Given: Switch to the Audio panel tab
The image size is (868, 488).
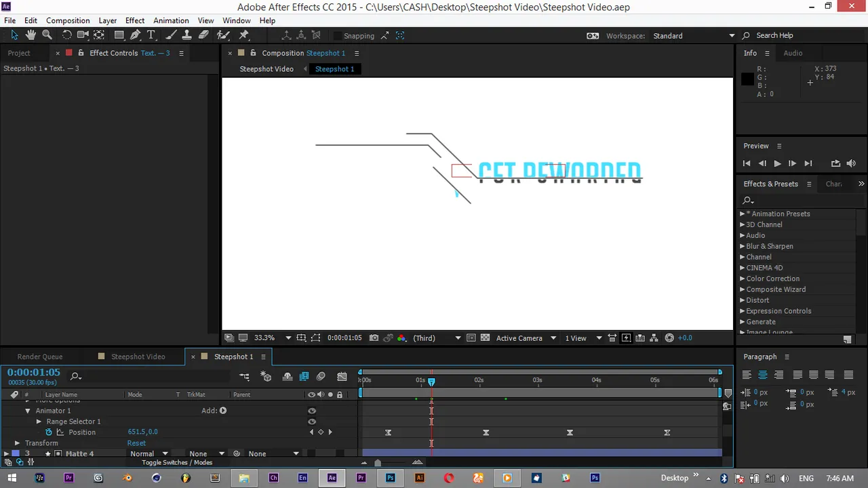Looking at the screenshot, I should pyautogui.click(x=793, y=53).
